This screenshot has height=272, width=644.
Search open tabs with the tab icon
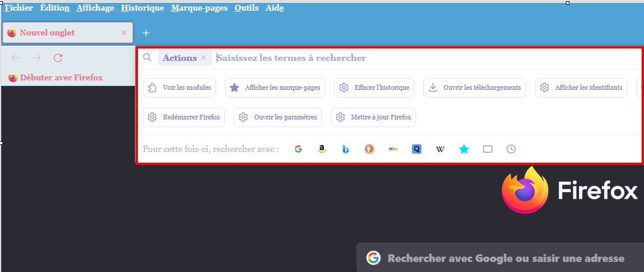[488, 150]
